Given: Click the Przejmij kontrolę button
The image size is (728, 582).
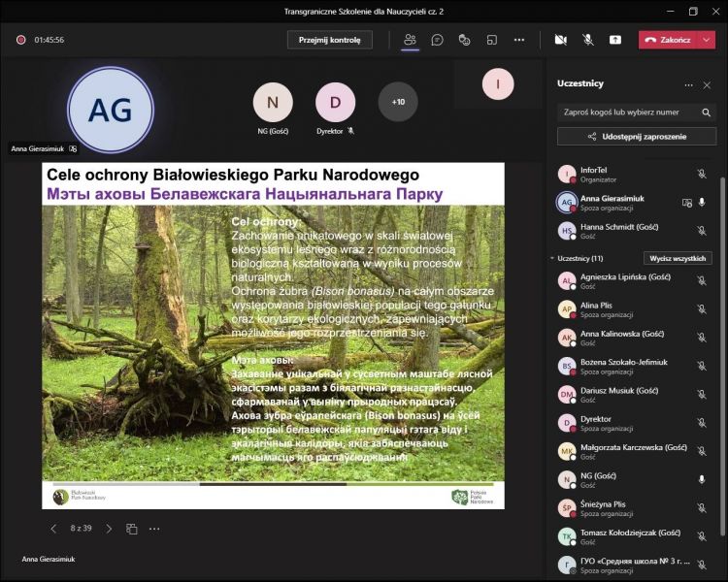Looking at the screenshot, I should 329,40.
